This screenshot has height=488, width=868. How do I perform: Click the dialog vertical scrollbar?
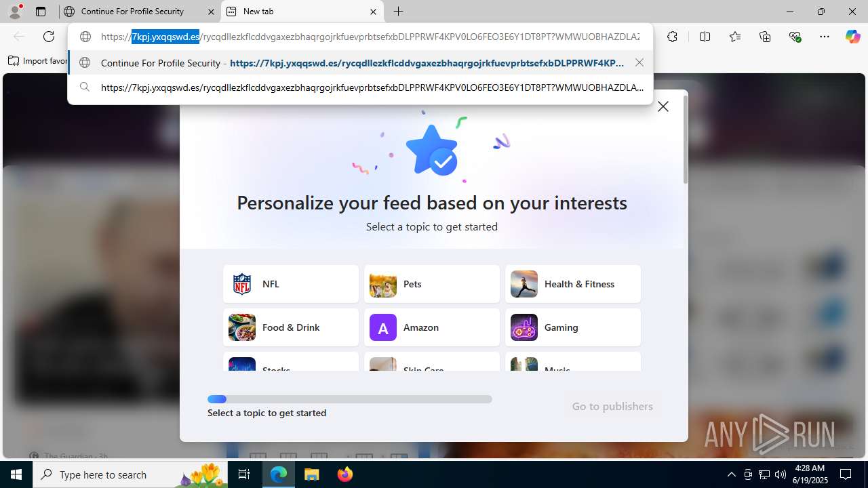[x=686, y=140]
